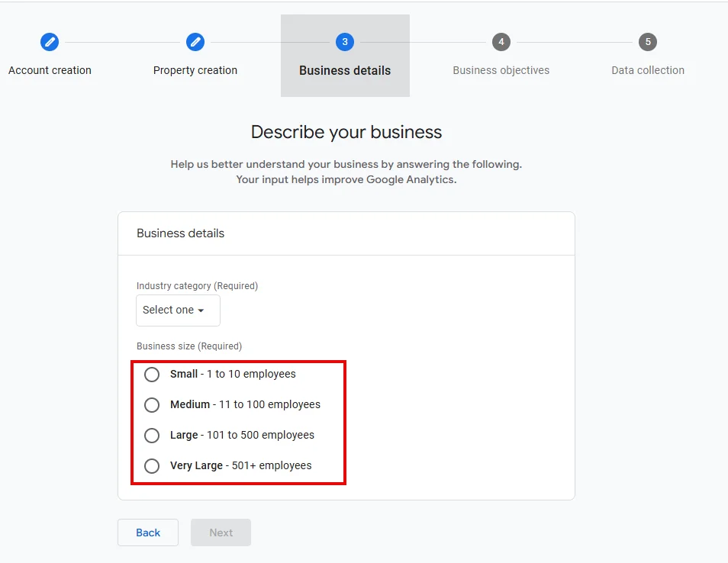
Task: Select Large 101 to 500 employees radio
Action: point(152,436)
